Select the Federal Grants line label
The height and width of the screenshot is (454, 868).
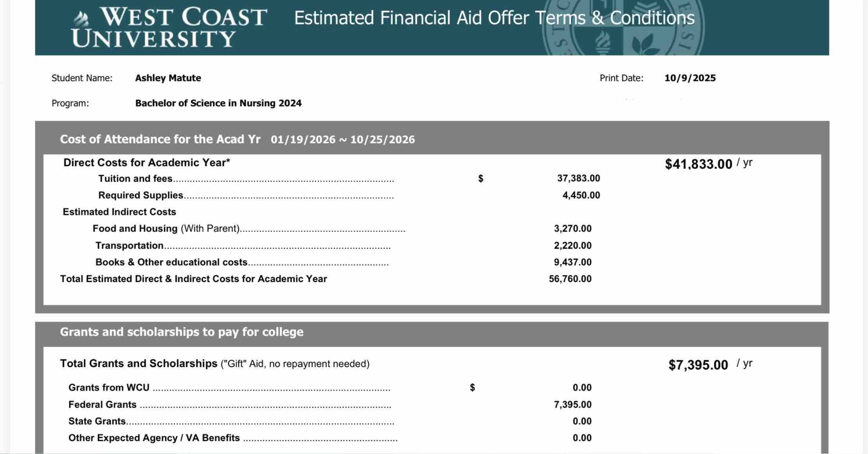point(103,404)
